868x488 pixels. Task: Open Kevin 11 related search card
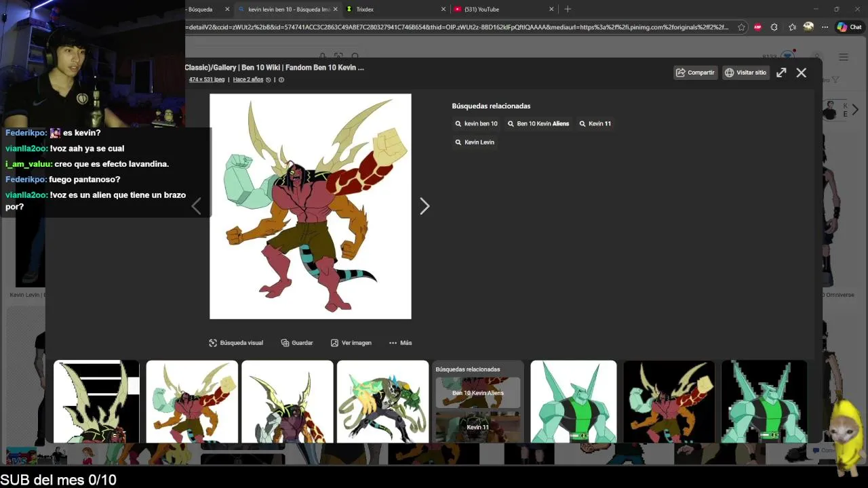[x=478, y=427]
